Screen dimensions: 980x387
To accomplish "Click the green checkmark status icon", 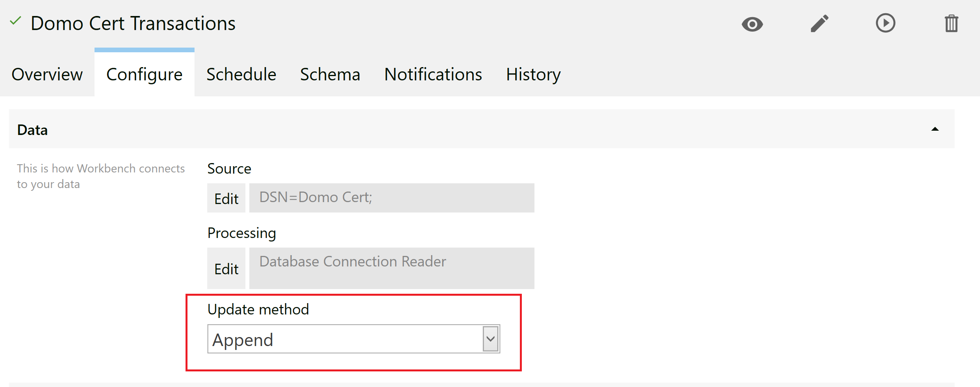I will click(x=15, y=21).
